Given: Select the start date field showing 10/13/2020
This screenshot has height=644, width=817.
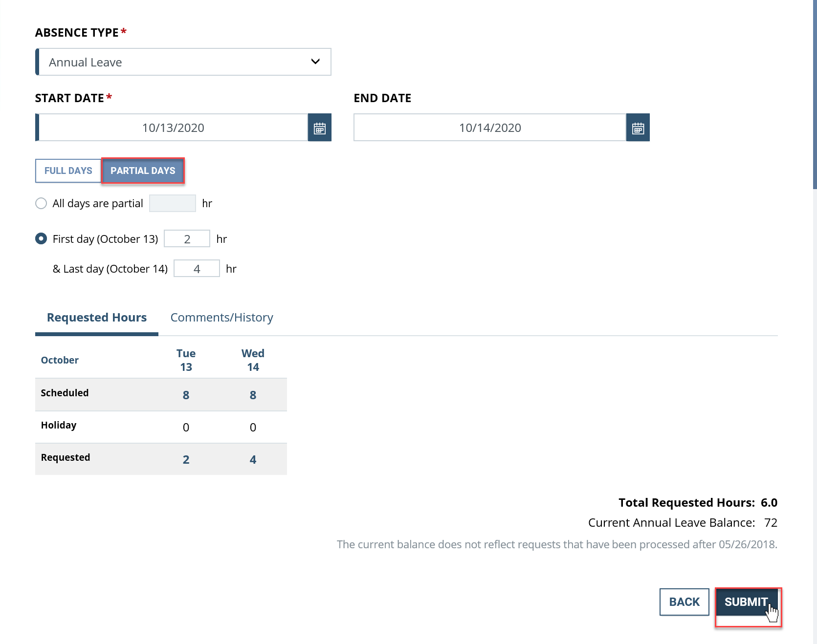Looking at the screenshot, I should click(x=172, y=128).
